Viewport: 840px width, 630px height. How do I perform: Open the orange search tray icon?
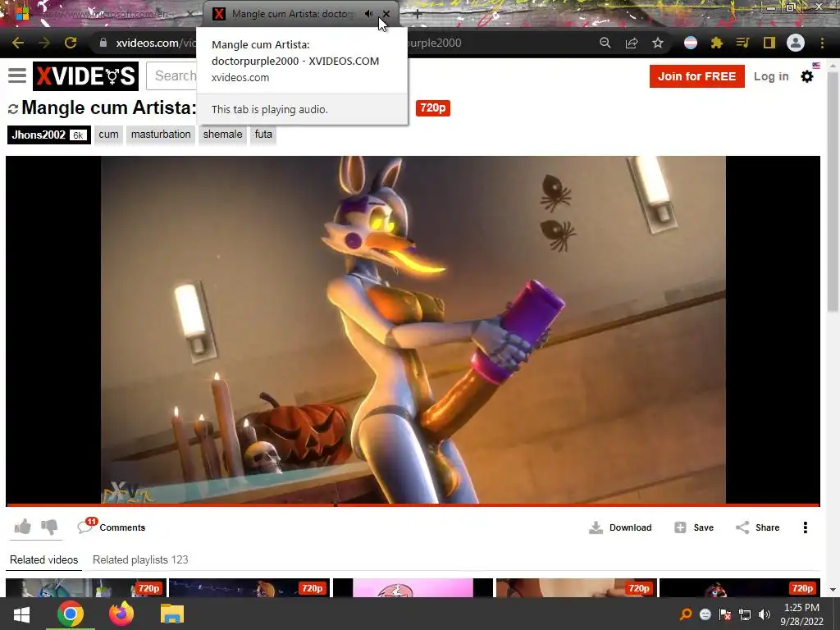(686, 614)
